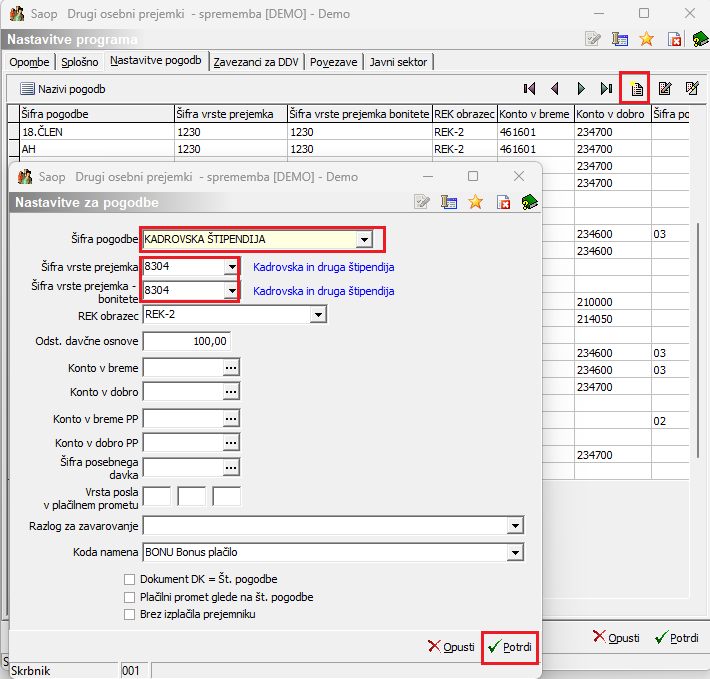Viewport: 710px width, 679px height.
Task: Open lookup for Šifra posebnega davka
Action: (231, 468)
